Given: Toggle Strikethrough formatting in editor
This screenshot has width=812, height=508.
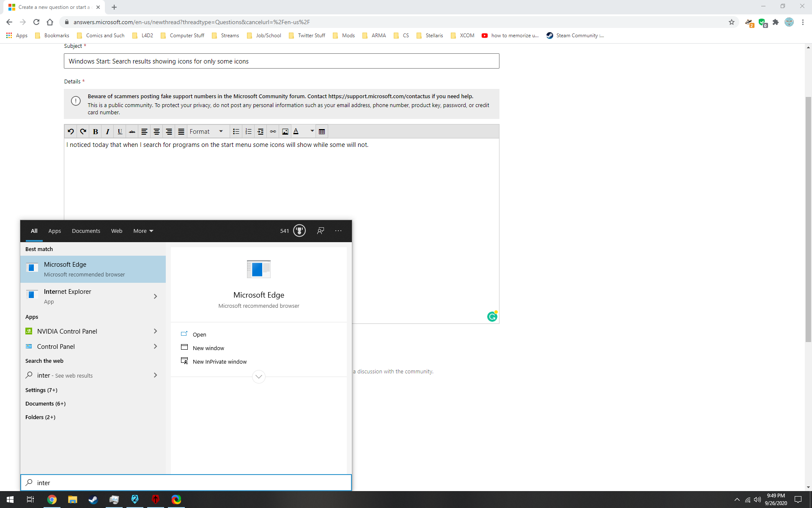Looking at the screenshot, I should tap(132, 132).
